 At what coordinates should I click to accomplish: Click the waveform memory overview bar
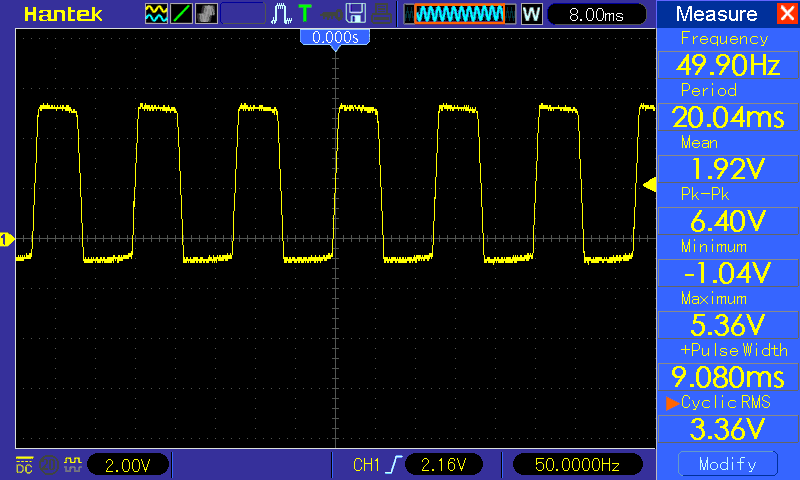coord(459,14)
